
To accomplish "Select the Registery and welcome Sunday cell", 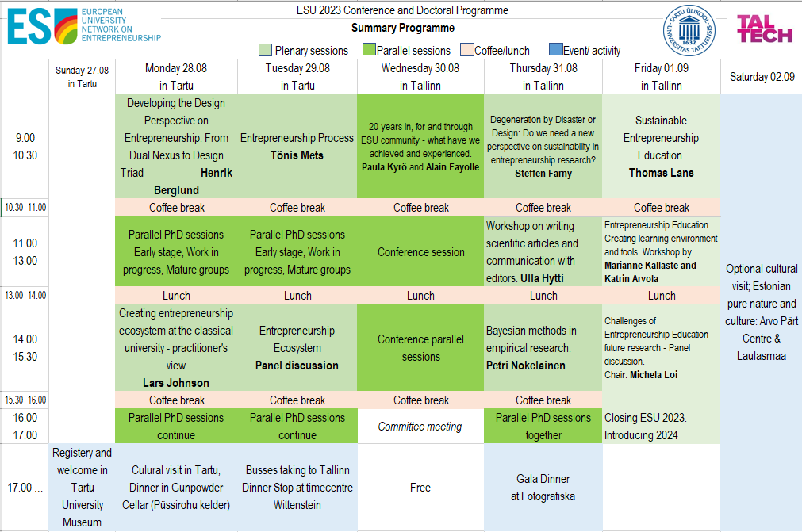I will (x=82, y=488).
